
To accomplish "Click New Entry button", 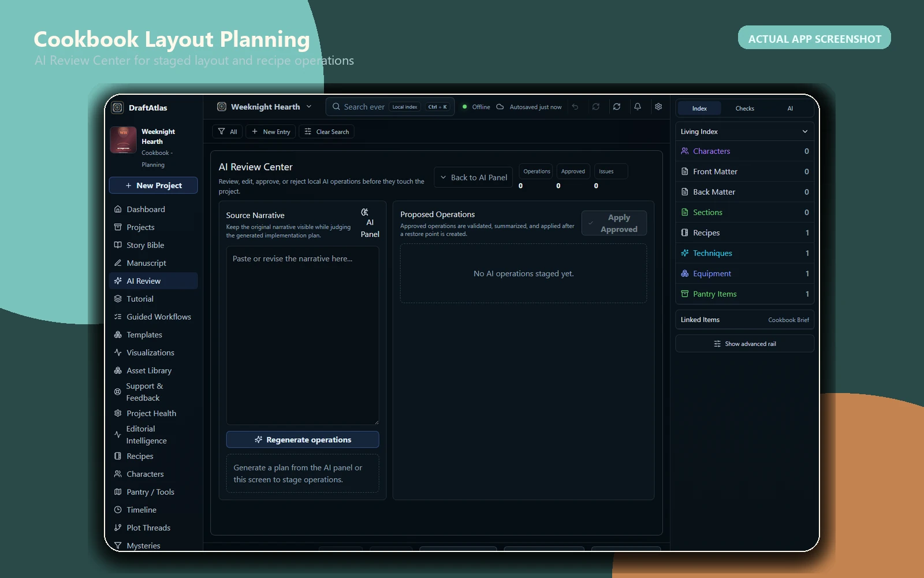I will coord(271,132).
